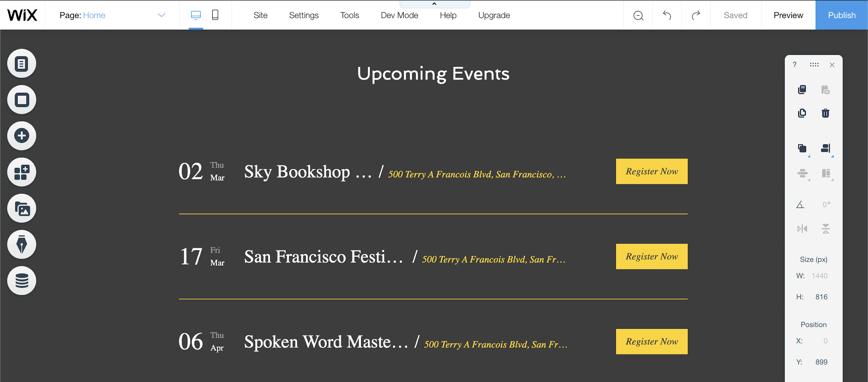
Task: Click the Wix logo
Action: [22, 15]
